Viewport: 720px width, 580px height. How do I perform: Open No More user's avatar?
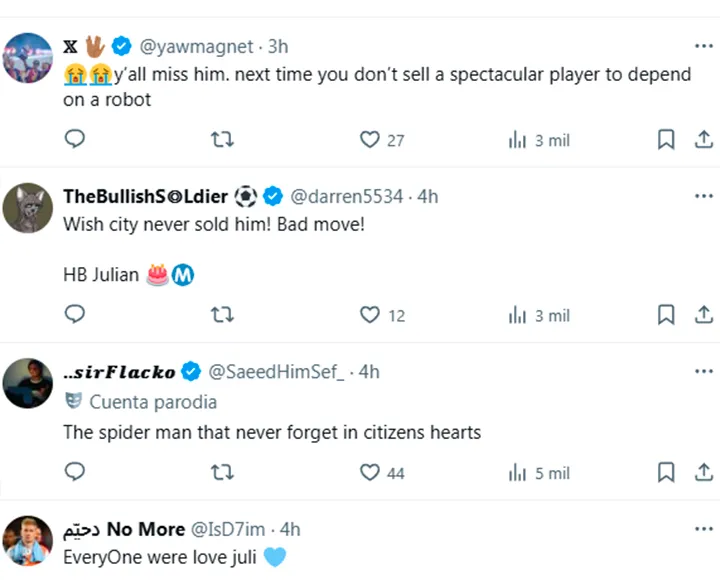point(28,541)
